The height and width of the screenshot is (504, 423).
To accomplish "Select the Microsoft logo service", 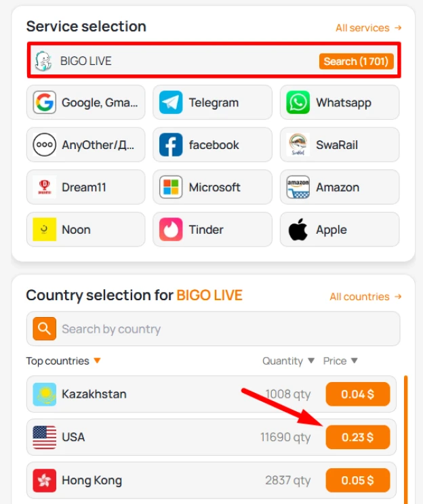I will 171,187.
